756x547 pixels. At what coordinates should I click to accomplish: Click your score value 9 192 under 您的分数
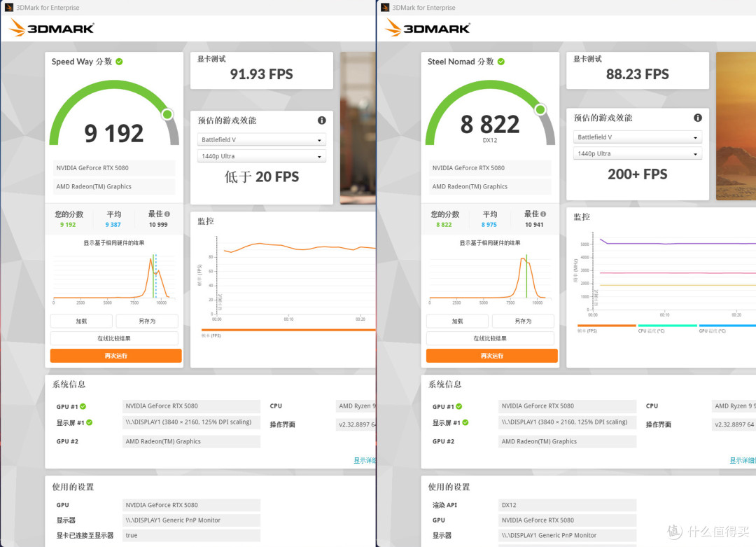pos(68,224)
